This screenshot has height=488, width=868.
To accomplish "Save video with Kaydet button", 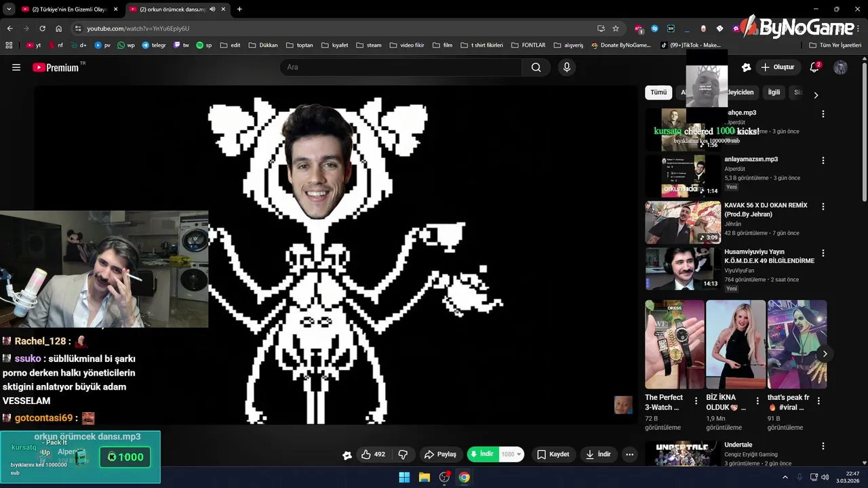I will [x=553, y=454].
